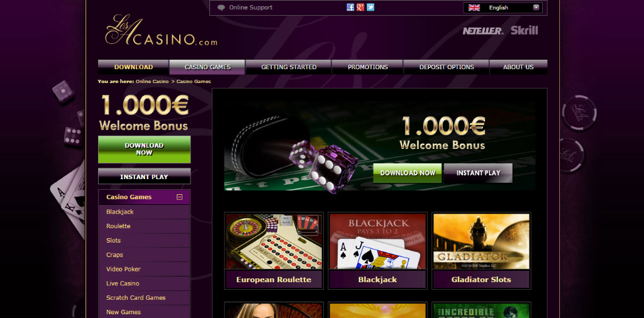This screenshot has width=644, height=318.
Task: Open the English language dropdown arrow
Action: 536,8
